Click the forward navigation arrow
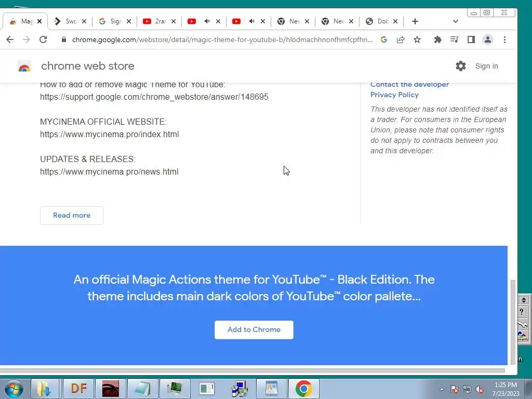This screenshot has height=399, width=532. click(x=26, y=39)
